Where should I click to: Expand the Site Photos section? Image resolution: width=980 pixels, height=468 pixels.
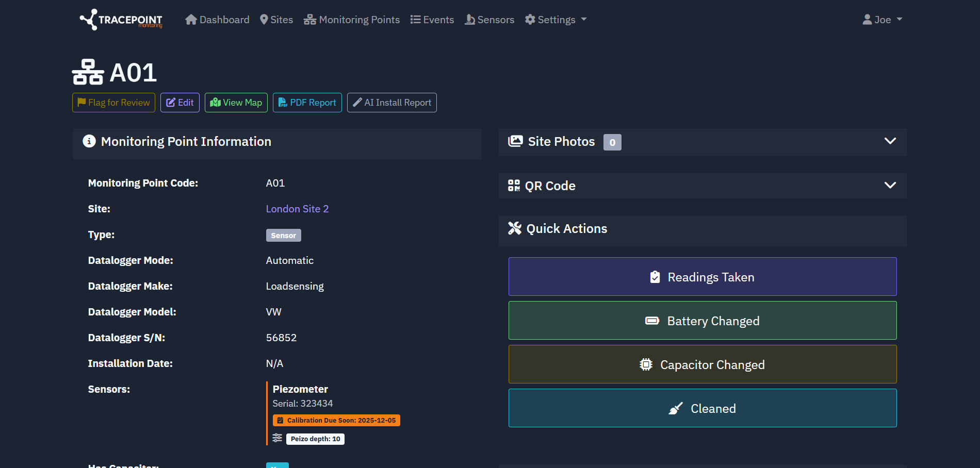[890, 141]
